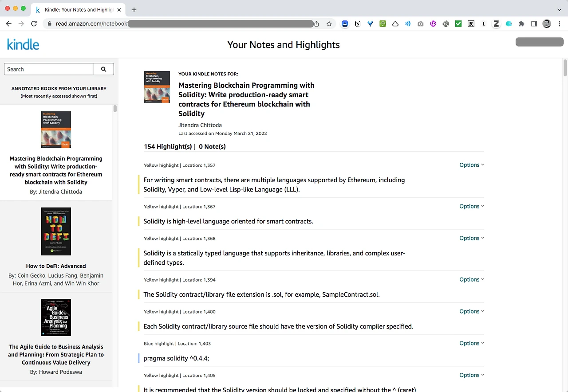The image size is (568, 392).
Task: Click highlight text 'pragma solidity ^0.4.4;'
Action: [176, 358]
